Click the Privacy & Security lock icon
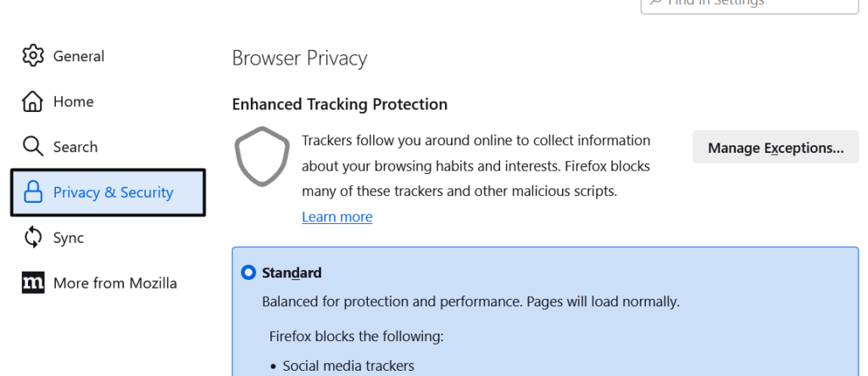The image size is (868, 376). pyautogui.click(x=33, y=193)
